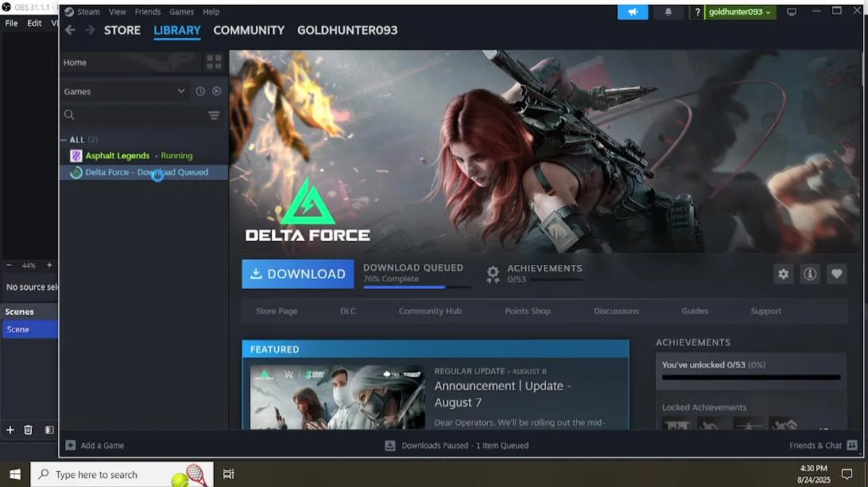
Task: Click the download progress bar 76% Complete
Action: tap(417, 287)
